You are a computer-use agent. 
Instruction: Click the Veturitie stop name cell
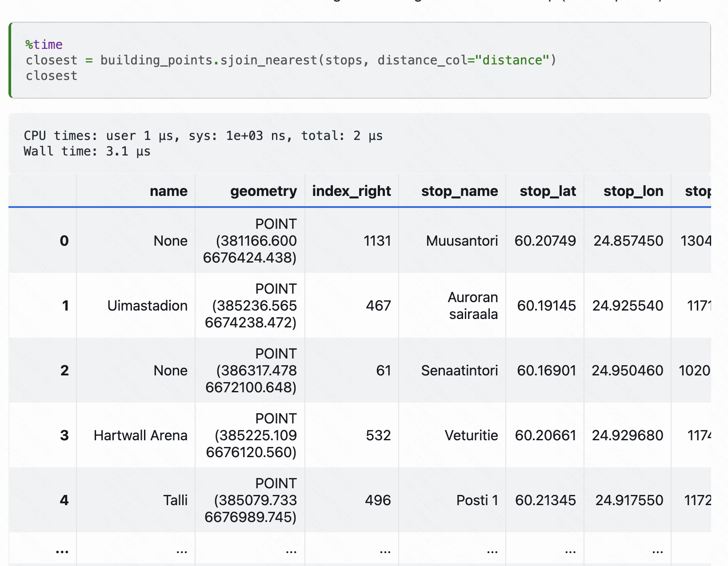click(x=471, y=435)
